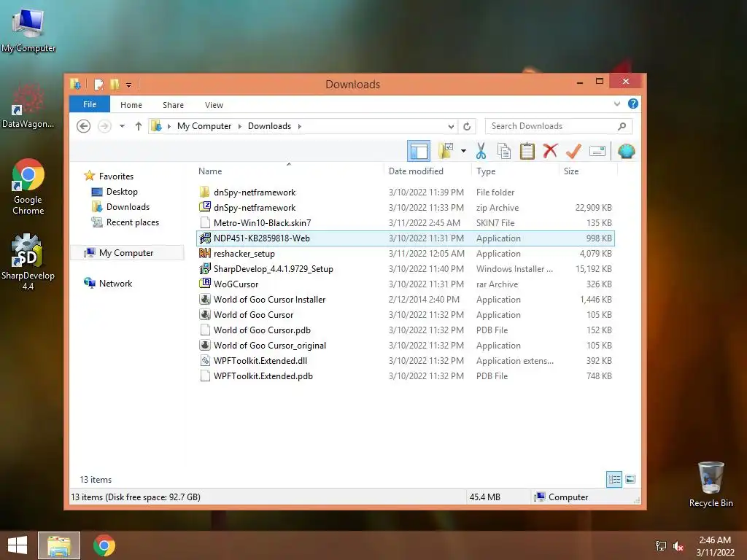Click the Properties icon in title bar
This screenshot has width=747, height=560.
(x=98, y=85)
